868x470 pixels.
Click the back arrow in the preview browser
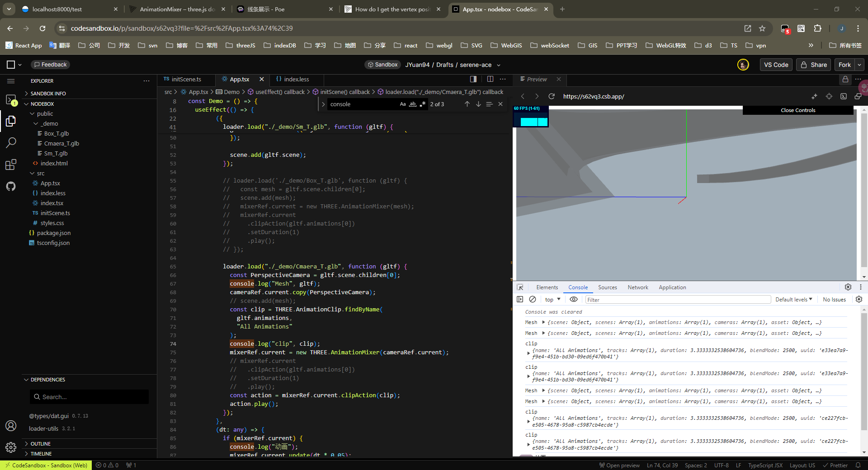523,96
